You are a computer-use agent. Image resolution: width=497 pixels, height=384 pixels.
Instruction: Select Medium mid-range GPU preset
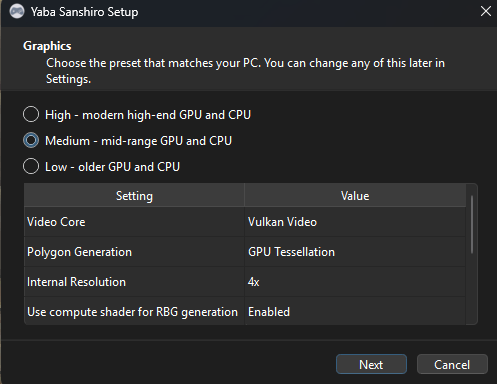(x=31, y=140)
